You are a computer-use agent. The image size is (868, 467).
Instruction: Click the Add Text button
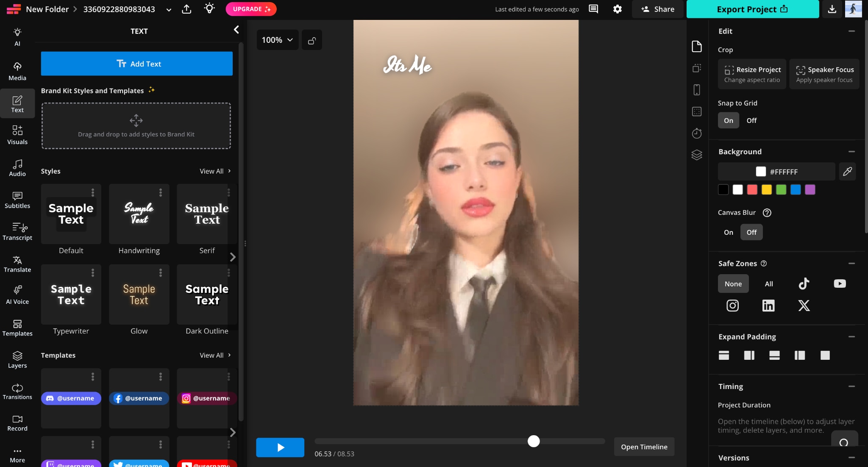click(136, 64)
